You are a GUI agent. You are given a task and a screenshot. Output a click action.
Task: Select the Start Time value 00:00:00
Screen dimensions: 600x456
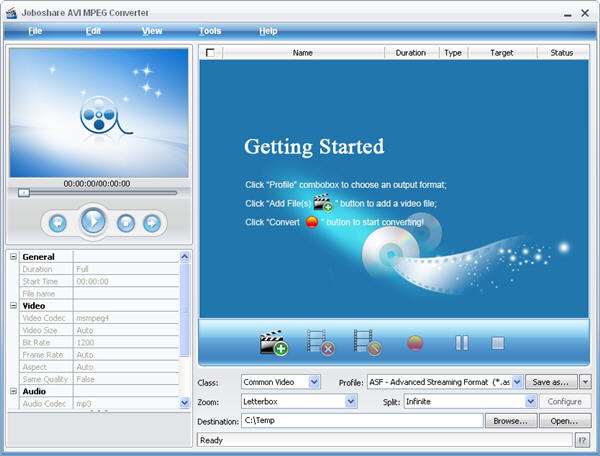click(92, 281)
